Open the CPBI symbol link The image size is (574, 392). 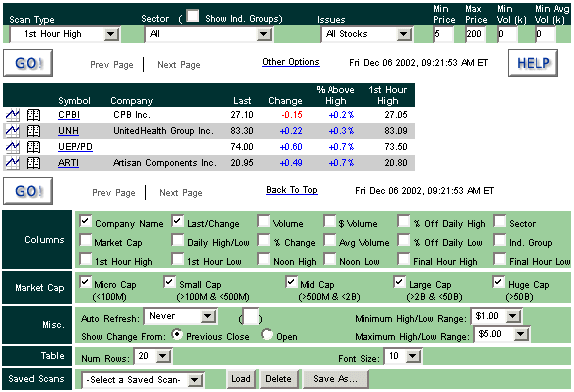click(x=69, y=115)
